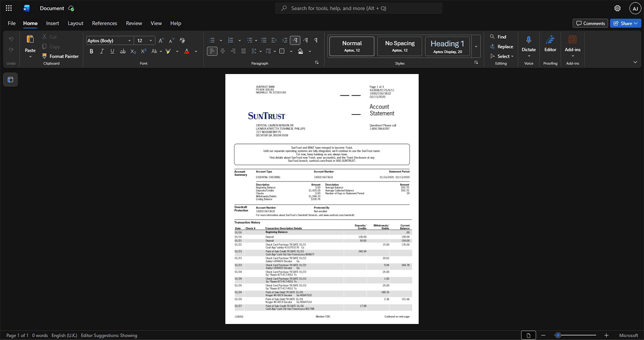Click the Undo arrow icon
The width and height of the screenshot is (644, 340).
(11, 39)
